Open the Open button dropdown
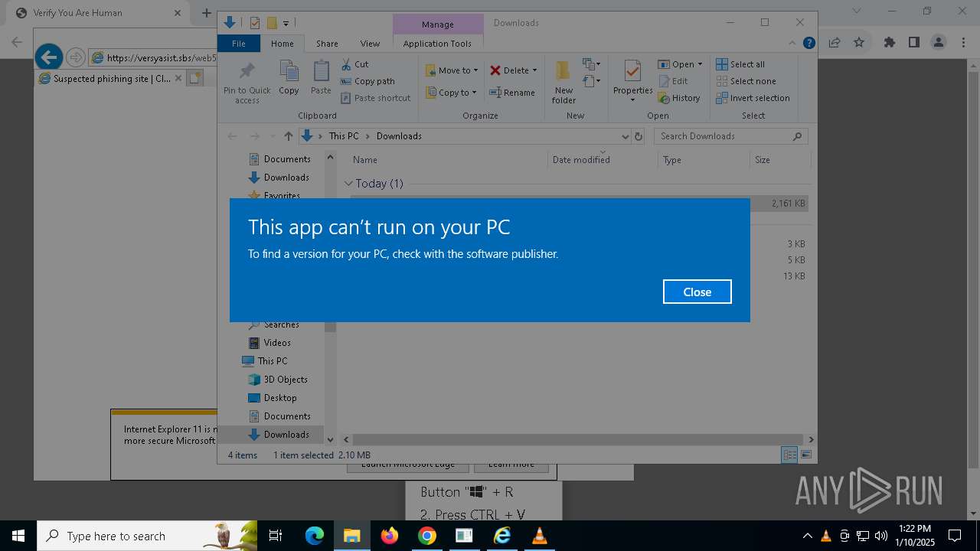 [700, 64]
